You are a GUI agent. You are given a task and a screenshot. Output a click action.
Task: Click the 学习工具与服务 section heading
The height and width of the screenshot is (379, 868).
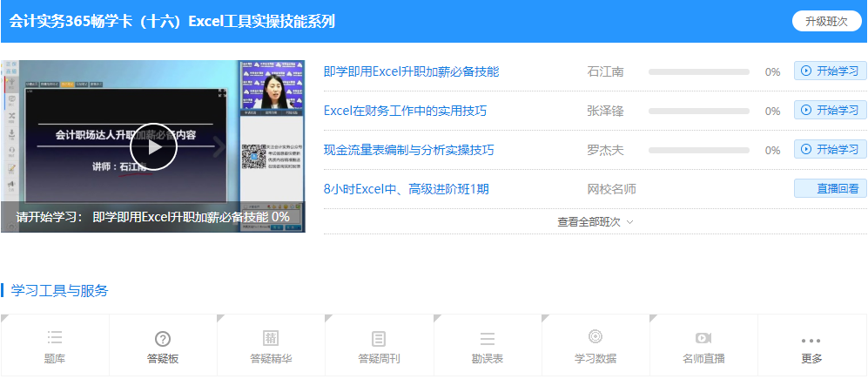coord(59,290)
